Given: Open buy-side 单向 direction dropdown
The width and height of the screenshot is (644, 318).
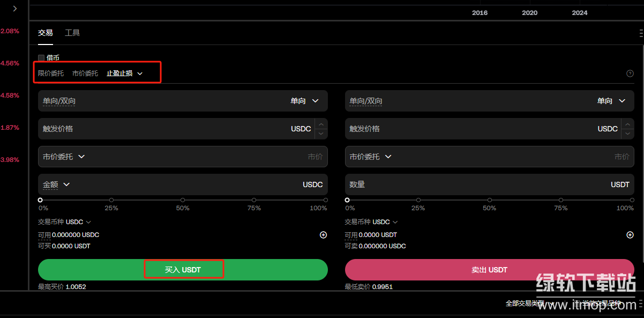Looking at the screenshot, I should click(x=304, y=101).
